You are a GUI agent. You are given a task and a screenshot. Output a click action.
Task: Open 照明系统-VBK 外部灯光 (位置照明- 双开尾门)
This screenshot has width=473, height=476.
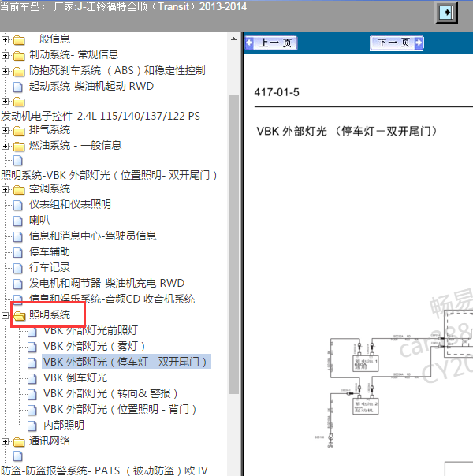pyautogui.click(x=109, y=175)
